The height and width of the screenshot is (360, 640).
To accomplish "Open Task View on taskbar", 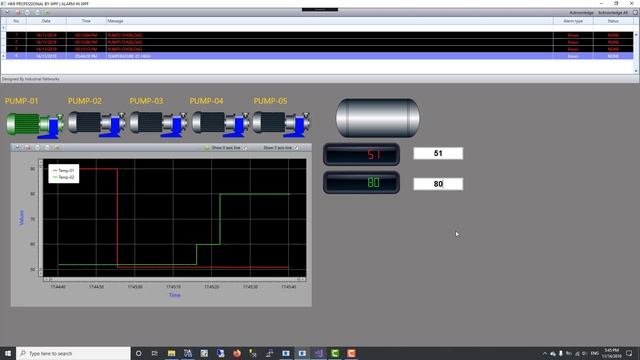I will point(155,353).
